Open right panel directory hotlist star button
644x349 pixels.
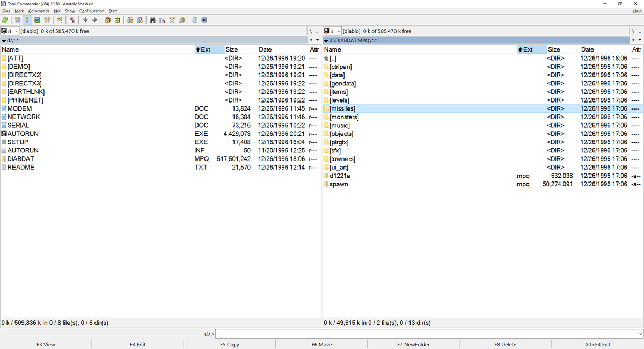point(633,40)
